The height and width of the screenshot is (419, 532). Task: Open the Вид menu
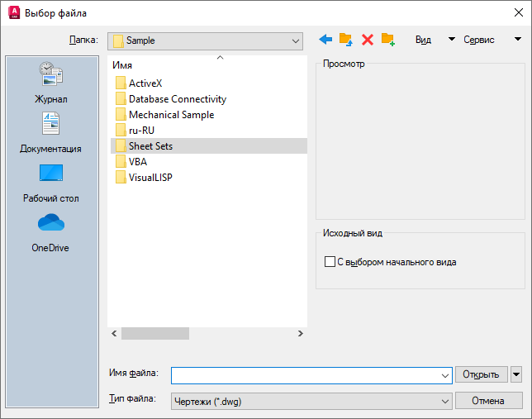tap(424, 40)
